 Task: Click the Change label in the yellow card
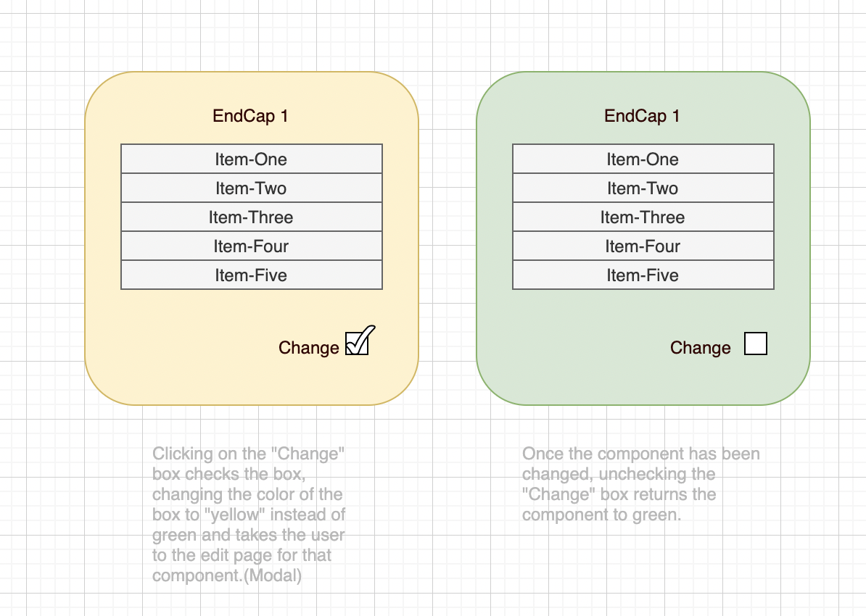(309, 348)
